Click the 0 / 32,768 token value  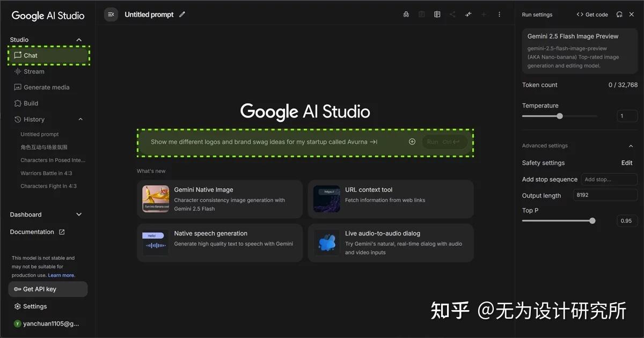pyautogui.click(x=623, y=85)
